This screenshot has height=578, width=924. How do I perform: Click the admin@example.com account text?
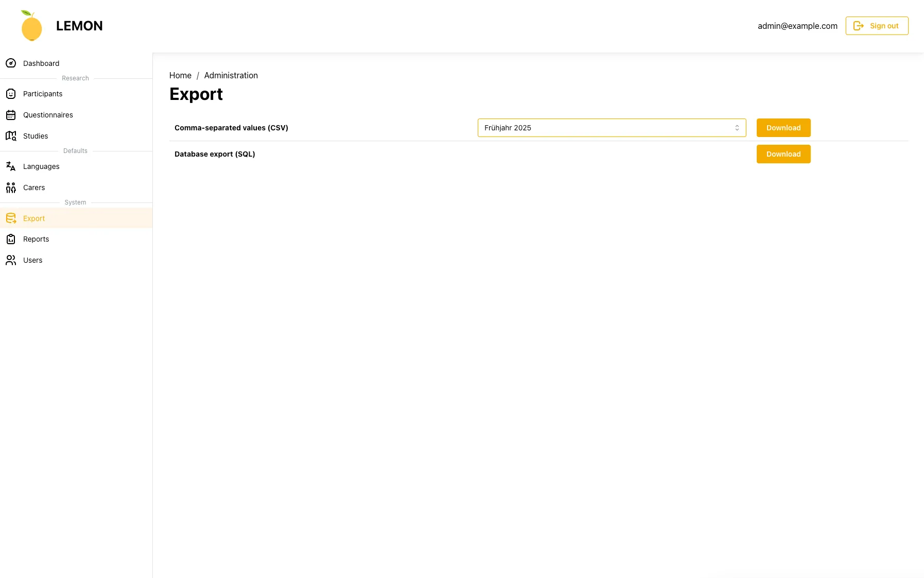click(x=797, y=25)
